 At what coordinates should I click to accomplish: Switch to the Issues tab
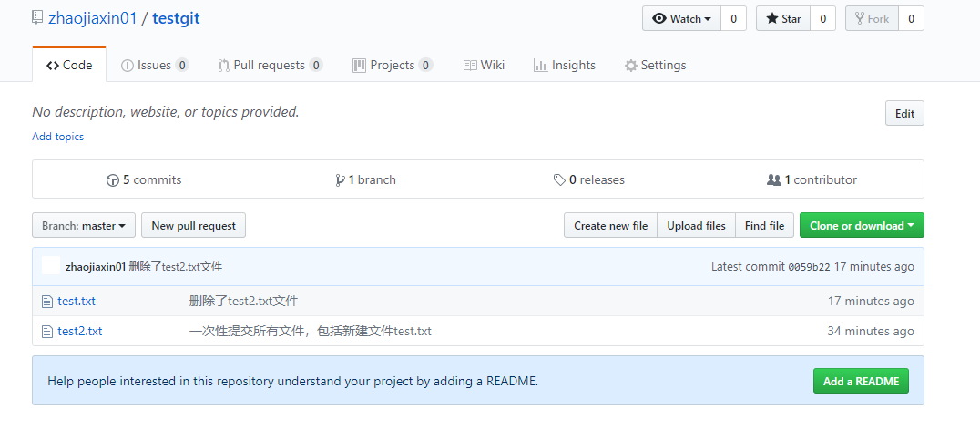point(154,65)
